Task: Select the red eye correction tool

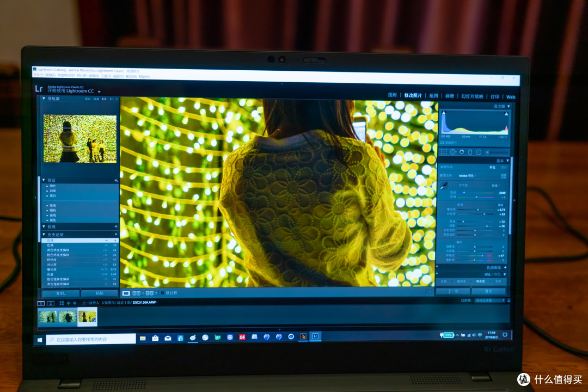Action: 462,152
